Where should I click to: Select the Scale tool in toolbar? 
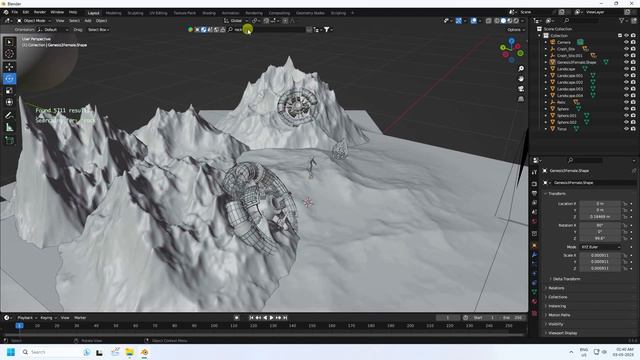9,90
